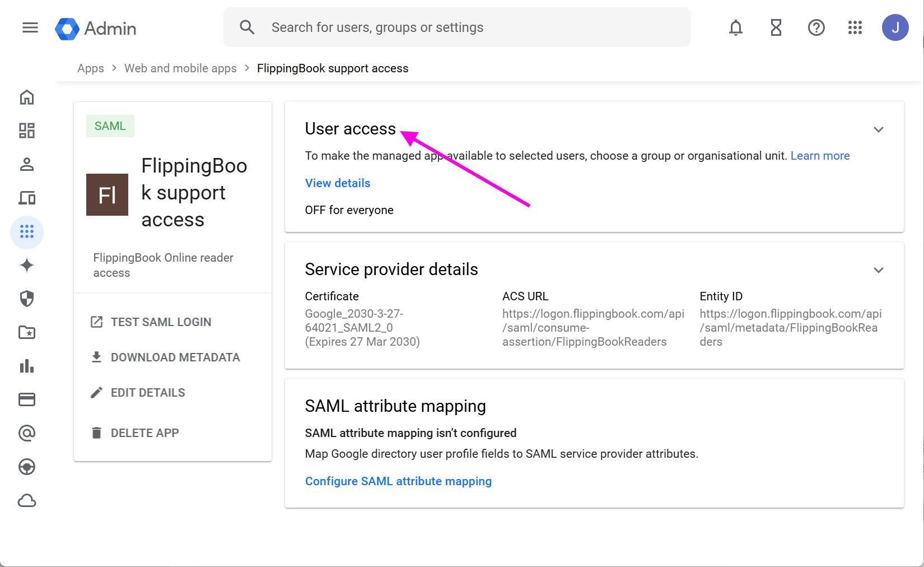
Task: Open the help question mark icon
Action: (x=816, y=27)
